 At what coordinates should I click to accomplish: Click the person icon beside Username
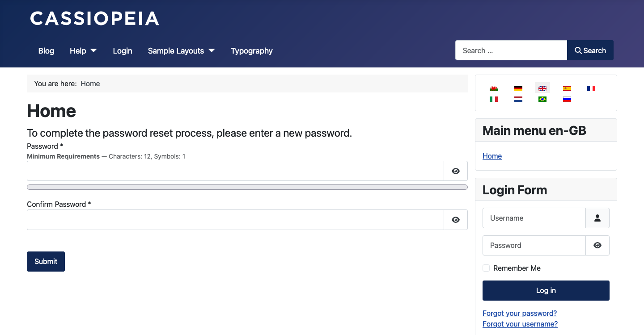tap(597, 218)
